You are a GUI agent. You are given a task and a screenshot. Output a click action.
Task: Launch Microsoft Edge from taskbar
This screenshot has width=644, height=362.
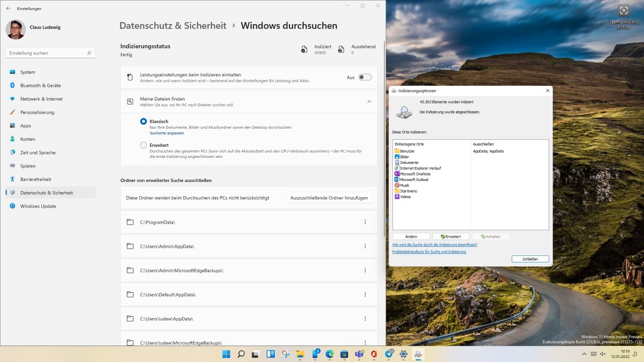coord(330,354)
